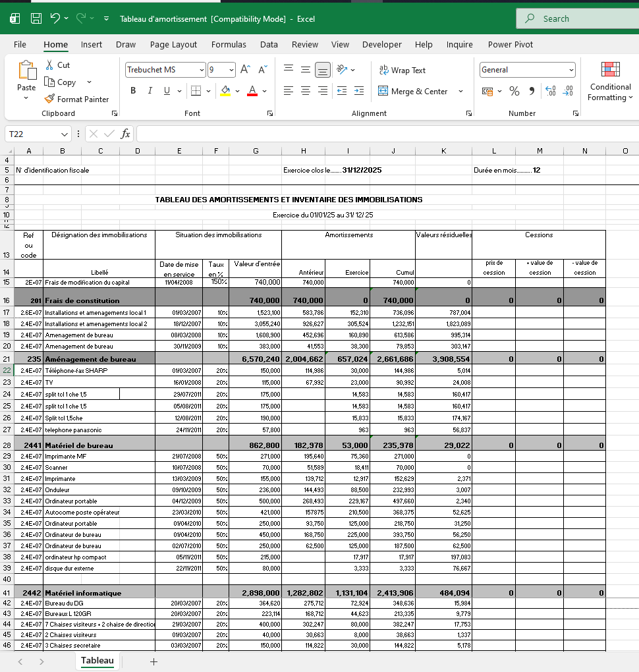
Task: Expand the Copy options arrow
Action: pos(89,82)
